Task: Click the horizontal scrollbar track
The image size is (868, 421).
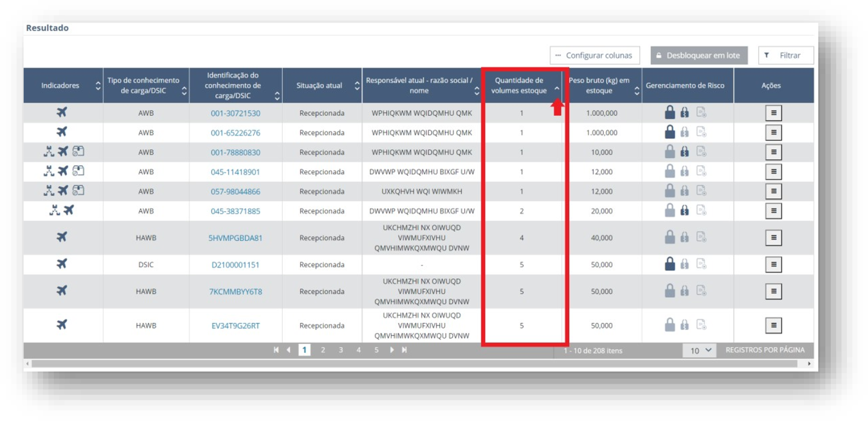Action: (x=414, y=364)
